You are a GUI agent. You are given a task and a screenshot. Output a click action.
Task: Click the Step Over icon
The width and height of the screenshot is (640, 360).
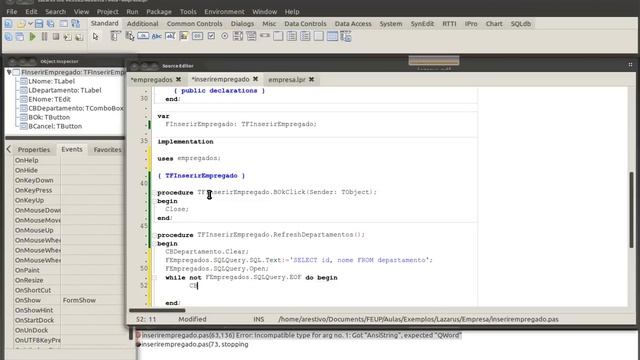pos(80,37)
